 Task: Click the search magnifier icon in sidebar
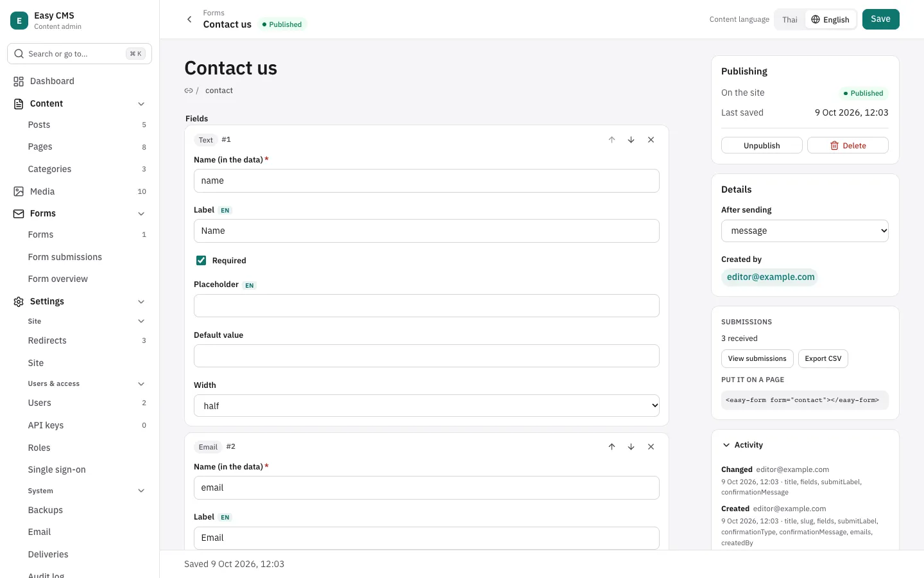click(19, 54)
